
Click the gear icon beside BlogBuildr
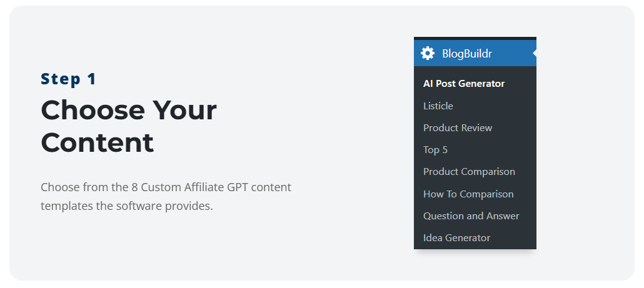[428, 53]
